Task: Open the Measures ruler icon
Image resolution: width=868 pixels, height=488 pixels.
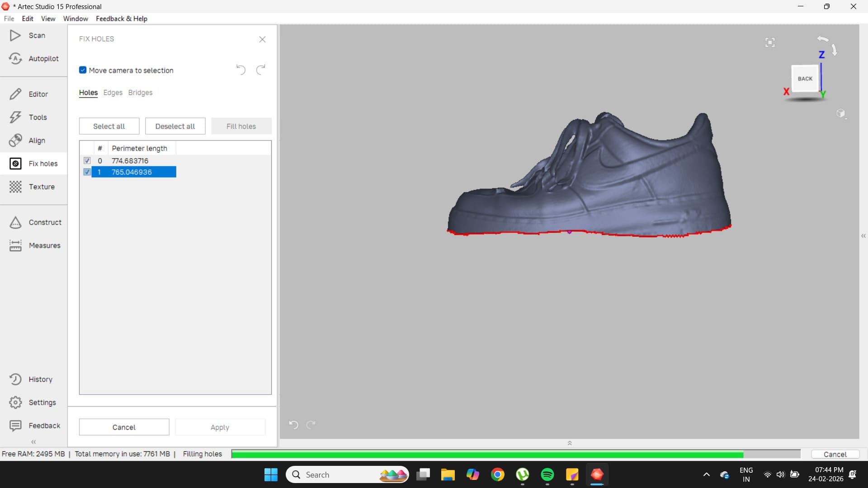Action: tap(15, 245)
